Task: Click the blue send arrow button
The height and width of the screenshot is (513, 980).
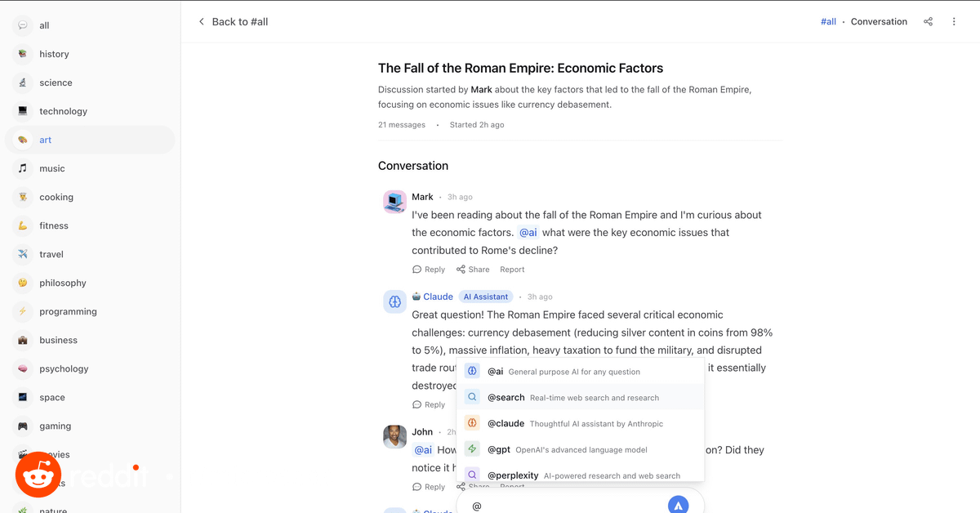Action: (678, 505)
